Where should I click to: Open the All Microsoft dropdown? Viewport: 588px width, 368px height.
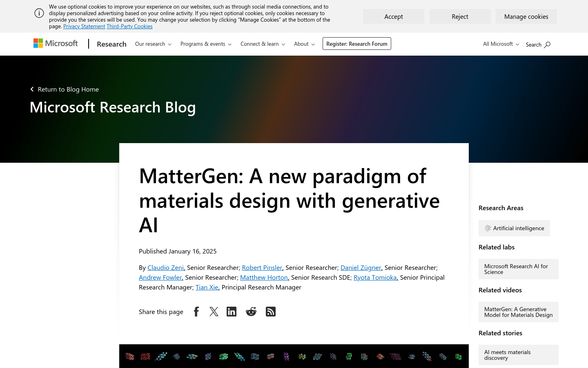(x=501, y=44)
